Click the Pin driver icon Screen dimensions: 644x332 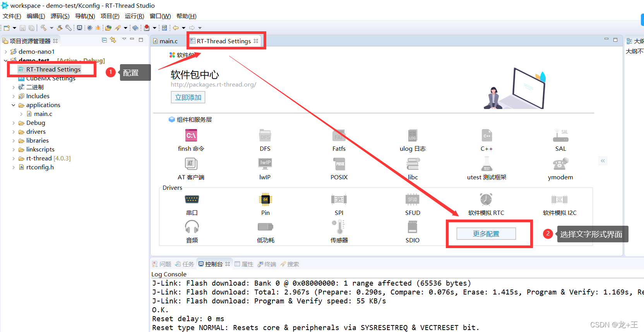(x=265, y=199)
